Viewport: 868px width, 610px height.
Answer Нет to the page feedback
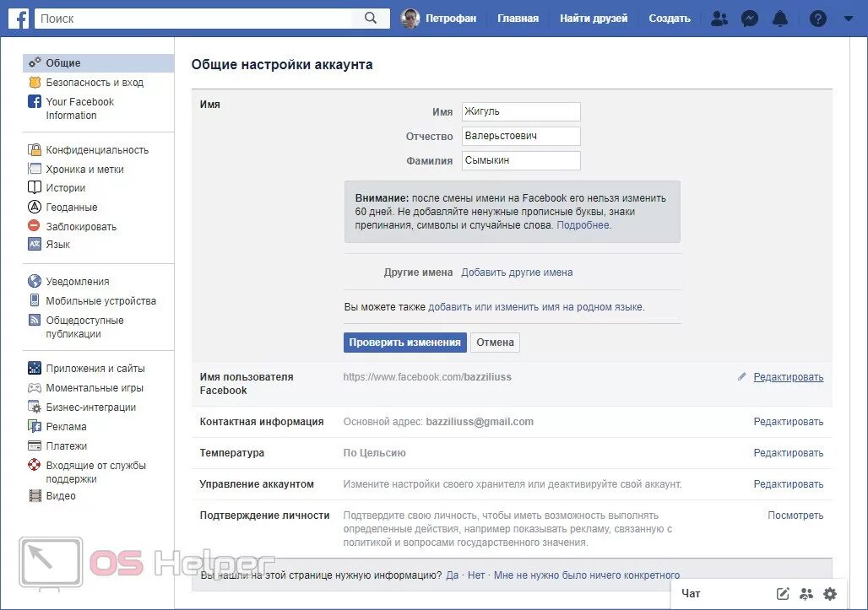coord(476,575)
